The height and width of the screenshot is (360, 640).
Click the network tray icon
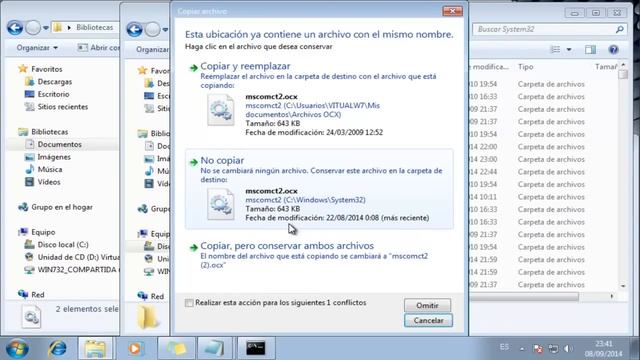coord(553,349)
